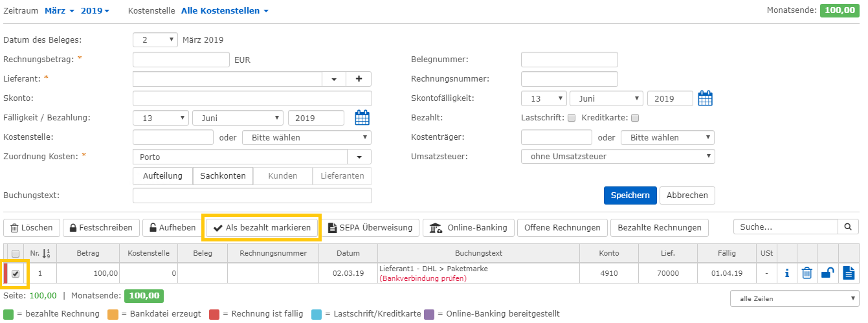Expand the Lieferant dropdown arrow
The height and width of the screenshot is (323, 868).
pos(334,79)
